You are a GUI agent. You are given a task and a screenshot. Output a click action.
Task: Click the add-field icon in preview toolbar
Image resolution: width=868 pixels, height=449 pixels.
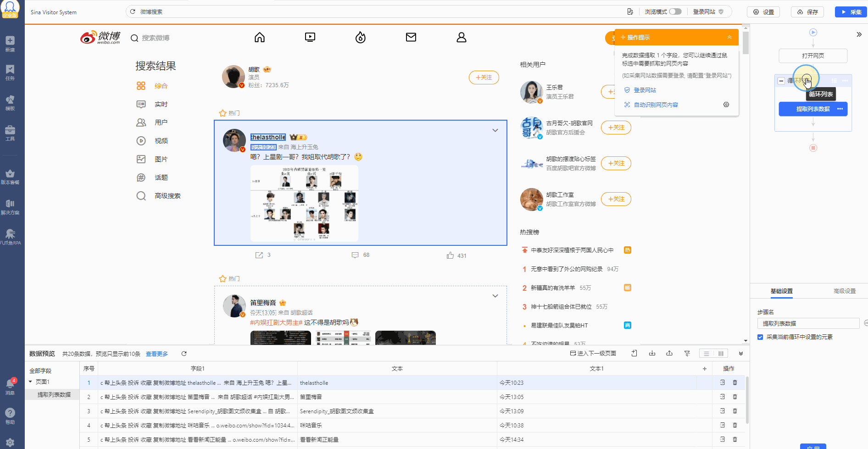tap(634, 353)
